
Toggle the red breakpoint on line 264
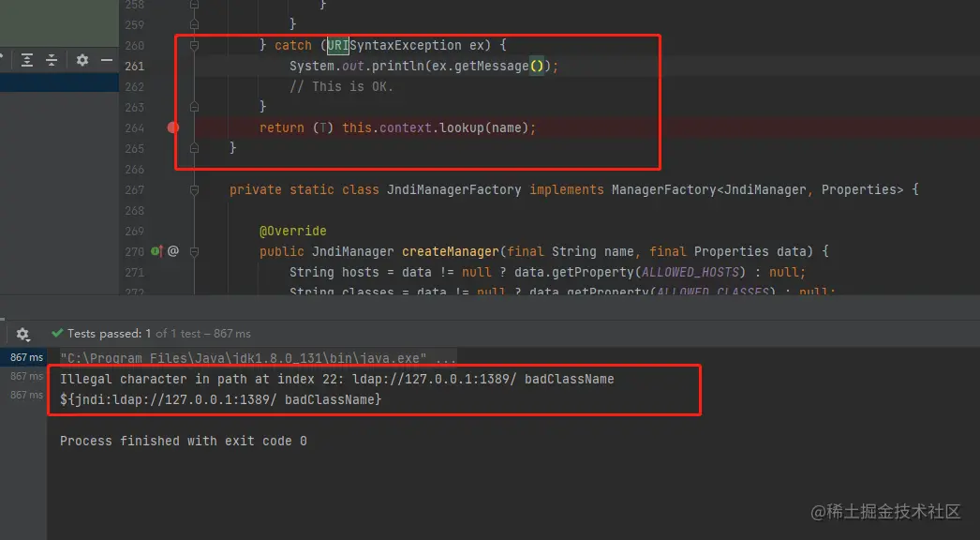coord(173,127)
